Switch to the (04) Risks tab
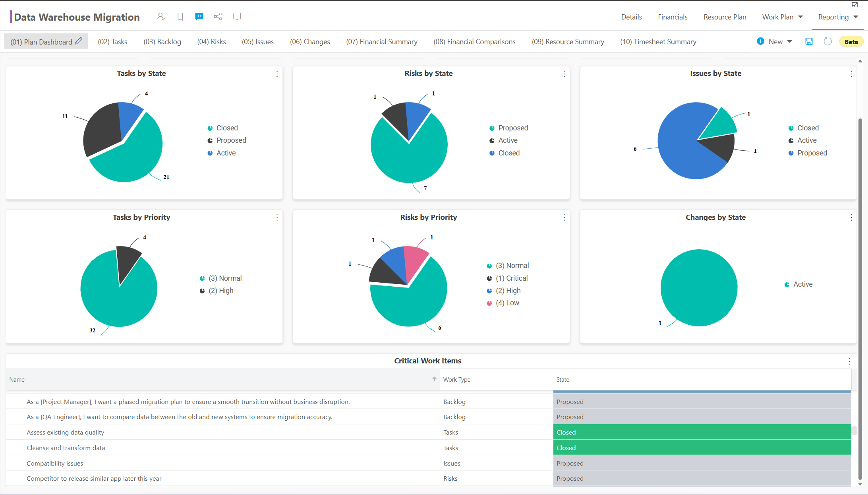This screenshot has width=868, height=495. (x=212, y=41)
